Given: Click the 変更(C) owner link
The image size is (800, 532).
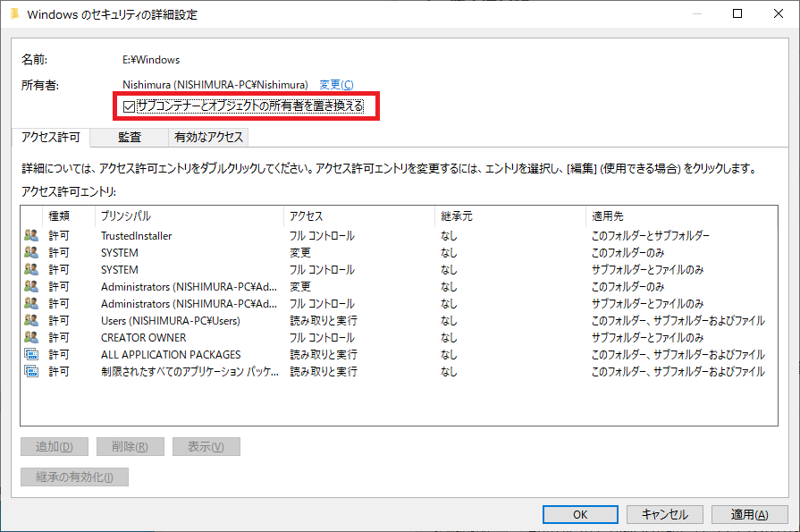Looking at the screenshot, I should (x=336, y=85).
